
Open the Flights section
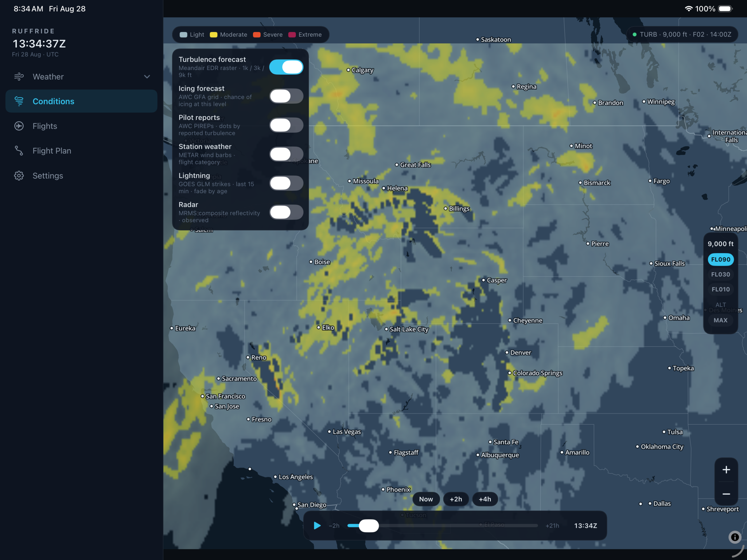[x=81, y=126]
